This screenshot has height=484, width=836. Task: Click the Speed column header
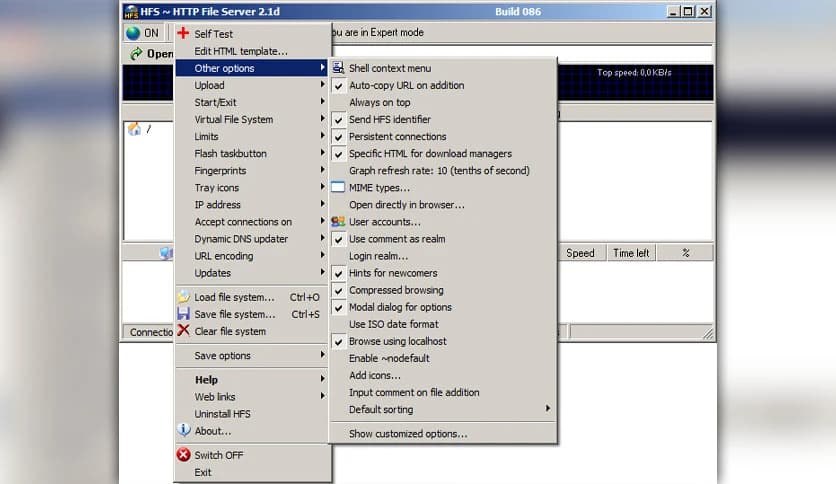581,253
